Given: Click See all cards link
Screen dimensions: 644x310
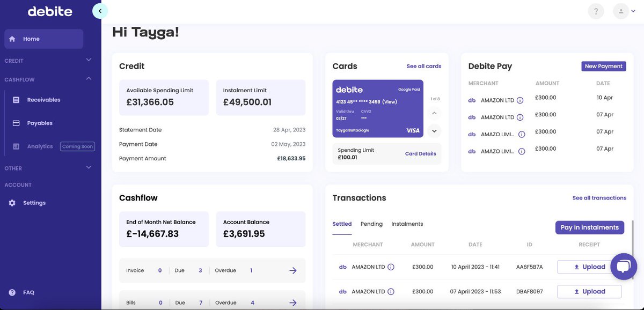Looking at the screenshot, I should click(x=424, y=67).
